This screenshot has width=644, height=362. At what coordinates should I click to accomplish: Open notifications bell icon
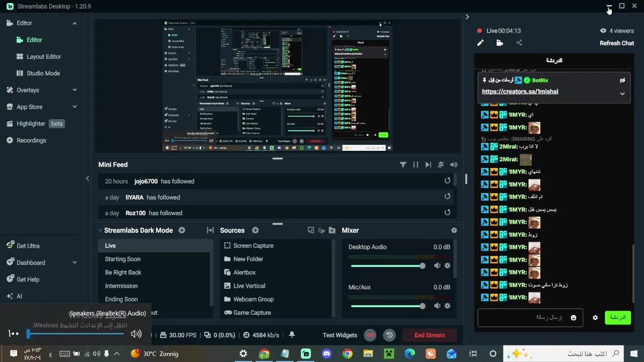tap(292, 335)
